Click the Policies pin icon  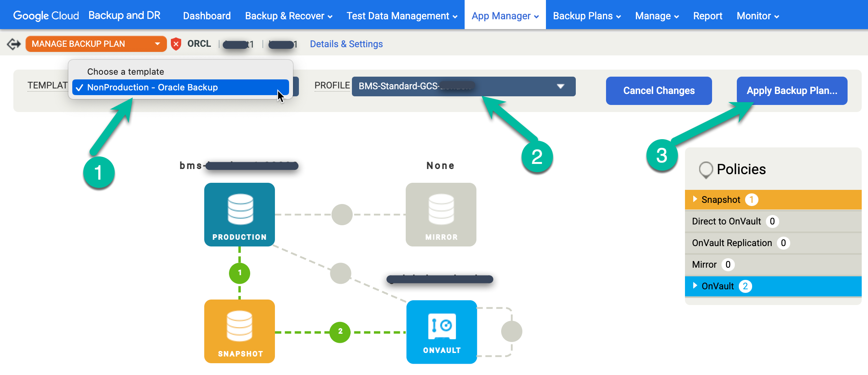pyautogui.click(x=706, y=169)
